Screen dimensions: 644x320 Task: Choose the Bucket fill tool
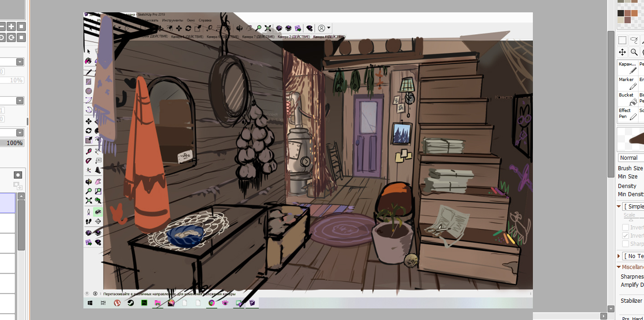tap(628, 98)
